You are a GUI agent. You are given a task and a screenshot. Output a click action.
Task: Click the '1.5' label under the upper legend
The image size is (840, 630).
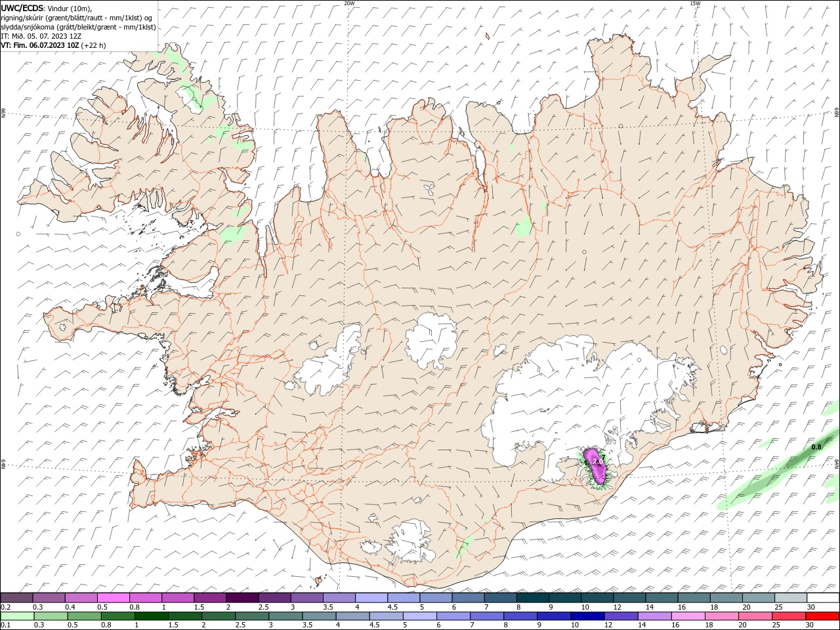coord(199,608)
